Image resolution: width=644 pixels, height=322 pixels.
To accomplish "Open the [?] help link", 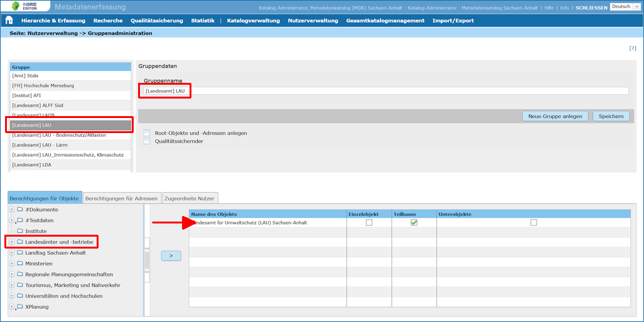I will 633,48.
